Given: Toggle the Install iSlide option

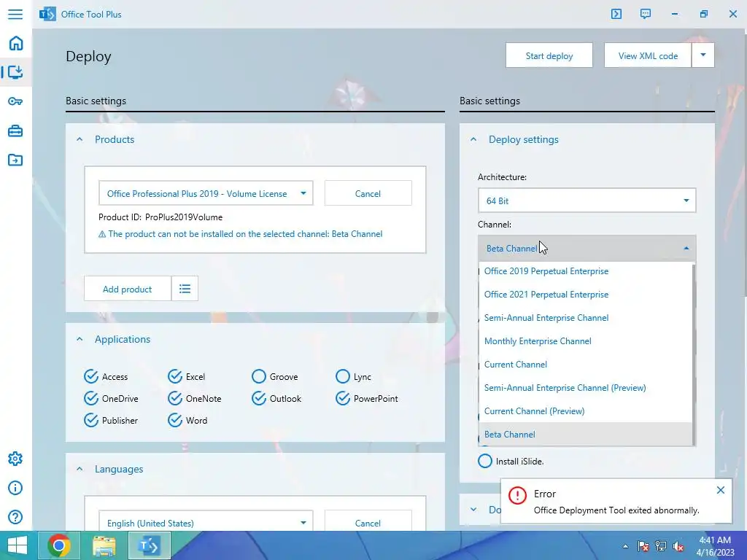Looking at the screenshot, I should click(485, 461).
